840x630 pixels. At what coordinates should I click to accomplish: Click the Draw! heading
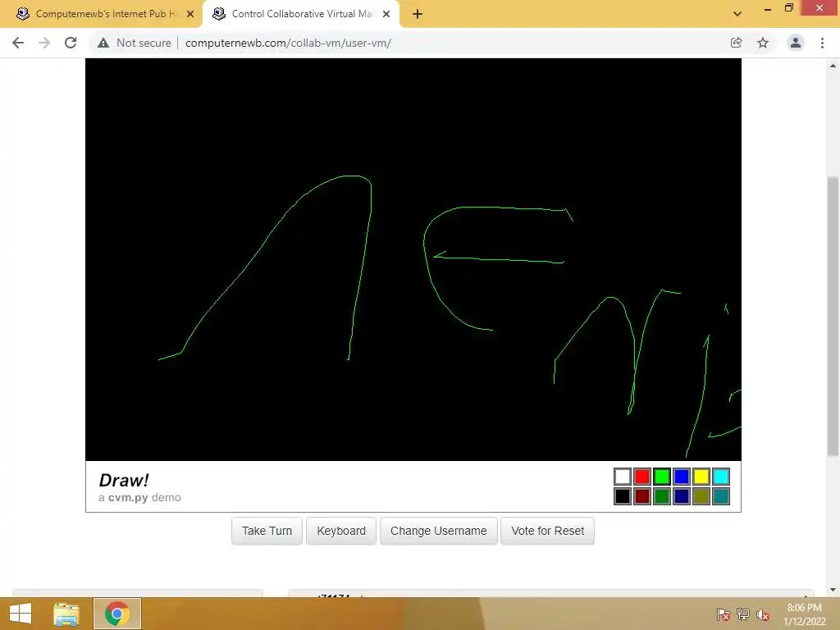coord(124,480)
